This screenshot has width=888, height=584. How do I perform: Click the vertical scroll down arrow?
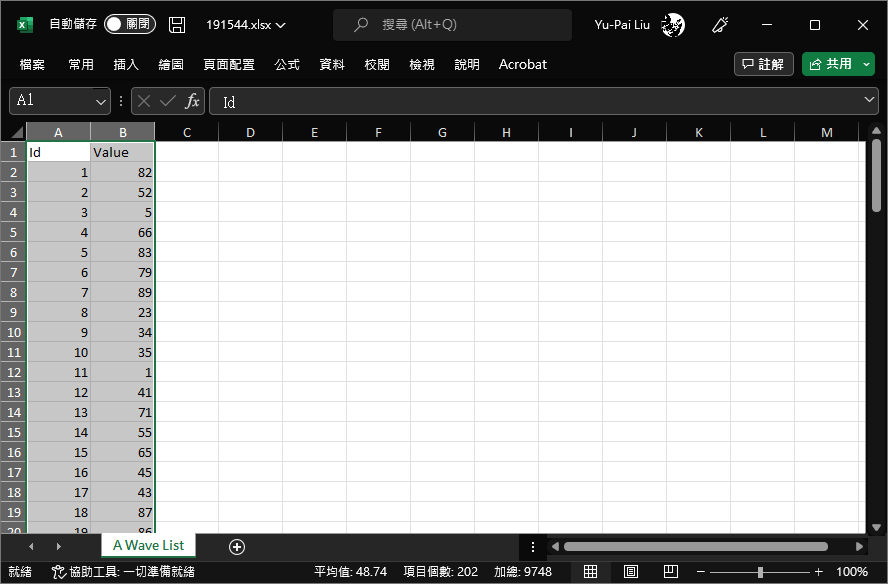pos(877,527)
